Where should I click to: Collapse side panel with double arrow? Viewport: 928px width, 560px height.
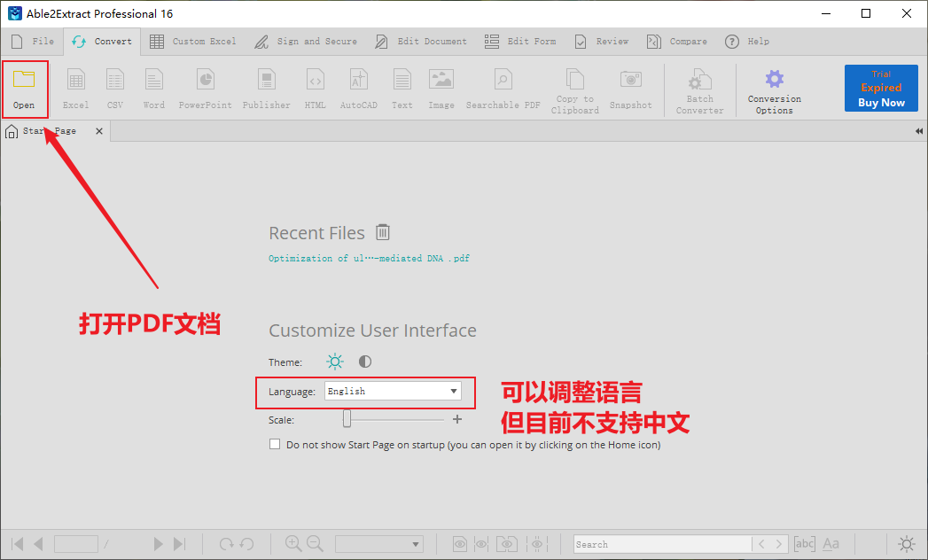click(x=918, y=131)
